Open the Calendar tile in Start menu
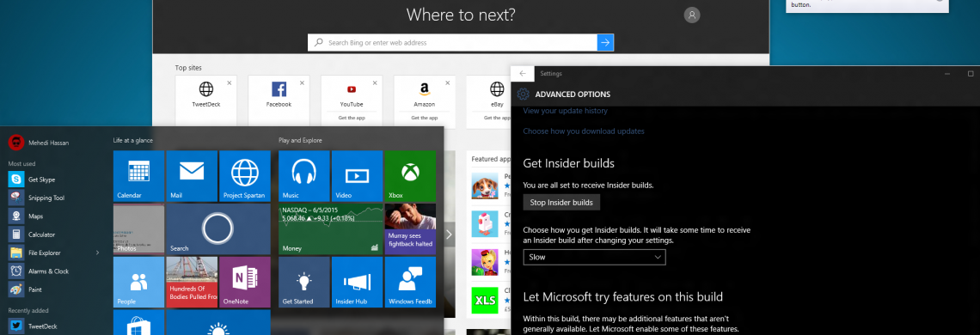980x335 pixels. click(138, 176)
